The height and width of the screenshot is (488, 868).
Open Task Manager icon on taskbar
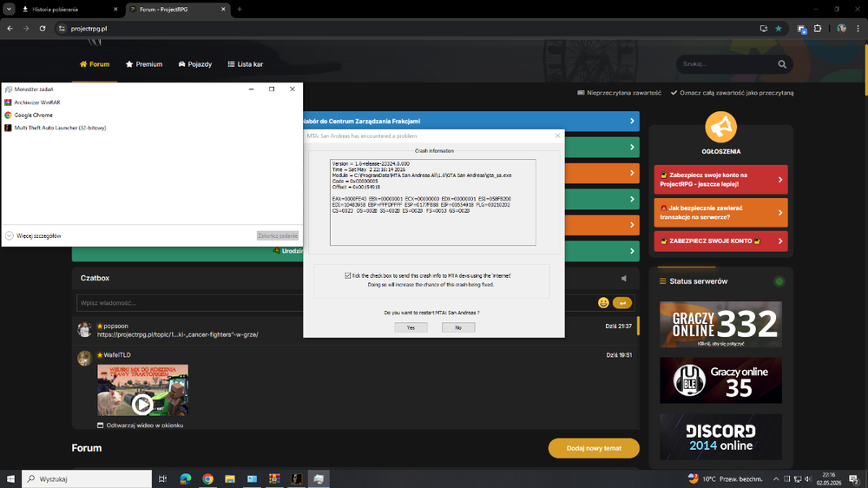point(319,479)
